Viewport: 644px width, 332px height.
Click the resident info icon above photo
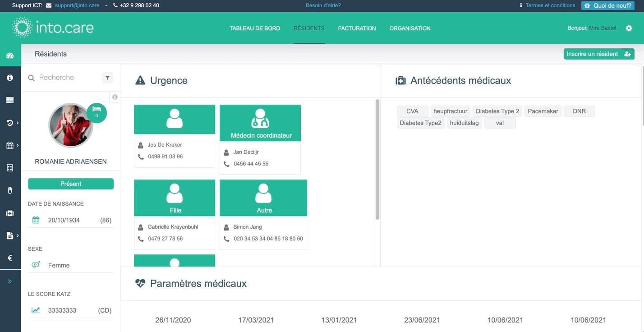click(x=115, y=97)
